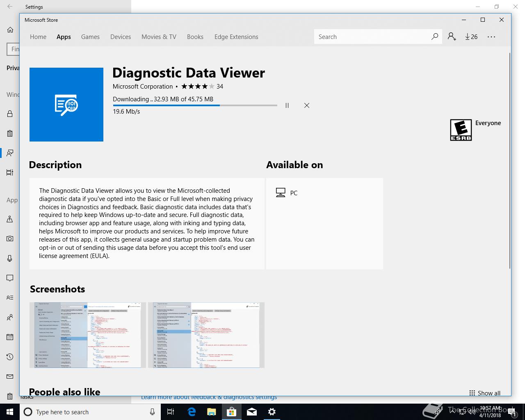Open the first app screenshot thumbnail
Image resolution: width=525 pixels, height=420 pixels.
tap(88, 335)
